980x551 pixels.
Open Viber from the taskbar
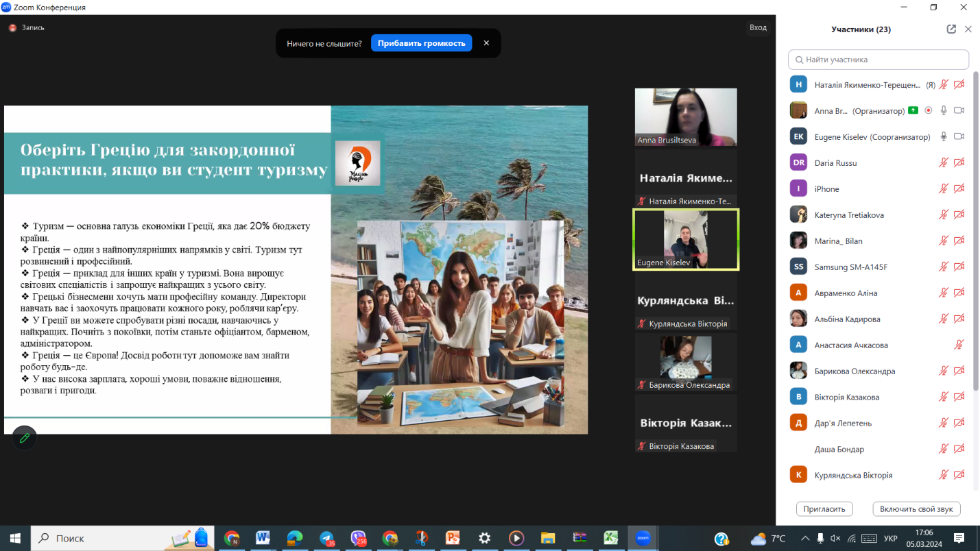click(x=358, y=538)
